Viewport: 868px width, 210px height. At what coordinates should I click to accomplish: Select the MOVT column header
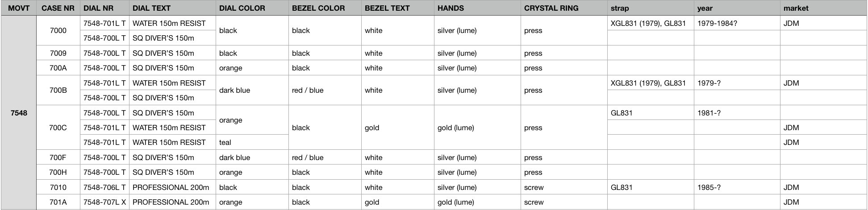click(19, 8)
